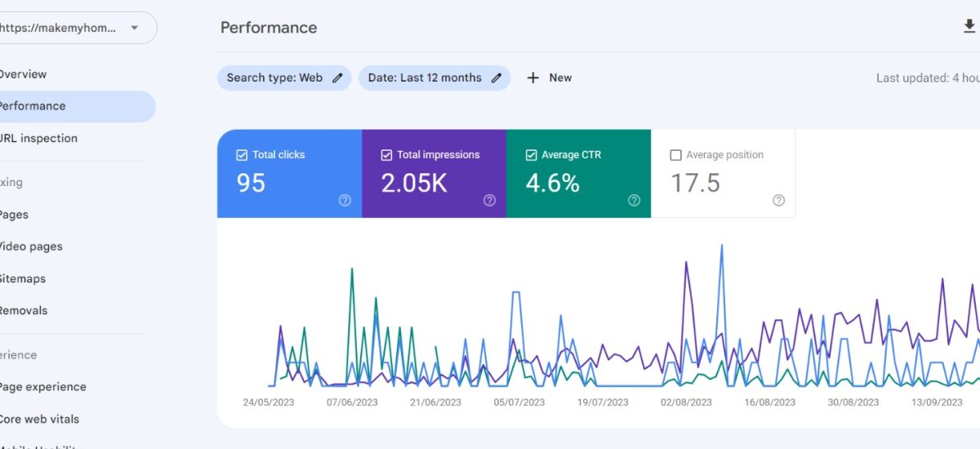Open help icon on Total impressions card
Image resolution: width=980 pixels, height=449 pixels.
[x=489, y=201]
